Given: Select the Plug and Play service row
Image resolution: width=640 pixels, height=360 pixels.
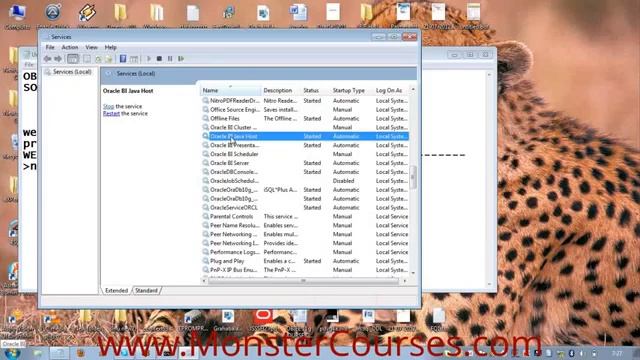Looking at the screenshot, I should (x=305, y=261).
